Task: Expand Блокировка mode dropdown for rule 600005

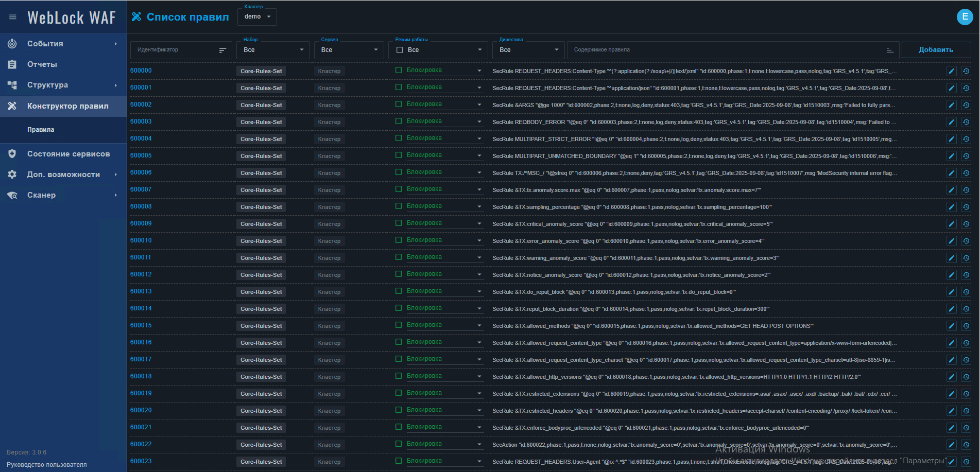Action: point(479,156)
